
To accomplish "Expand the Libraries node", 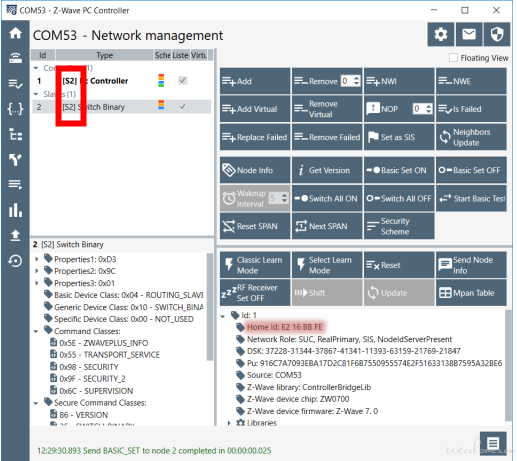I will 229,423.
